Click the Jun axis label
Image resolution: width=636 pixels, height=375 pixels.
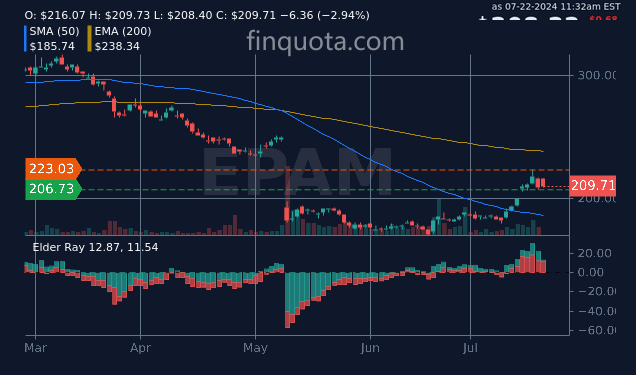[370, 348]
